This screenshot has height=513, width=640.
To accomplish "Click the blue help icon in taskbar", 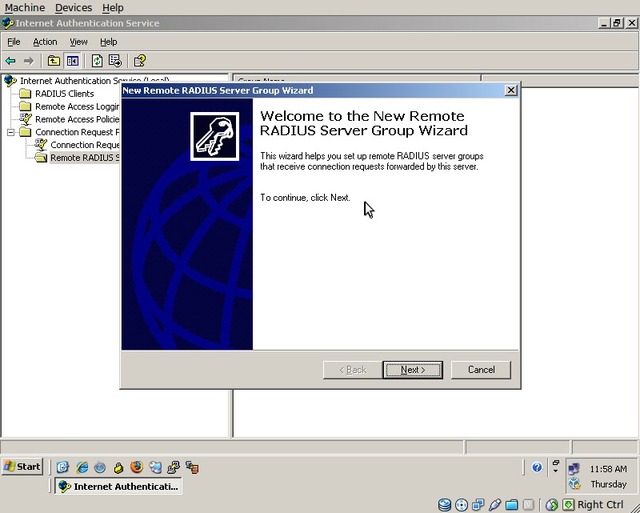I will click(x=537, y=467).
